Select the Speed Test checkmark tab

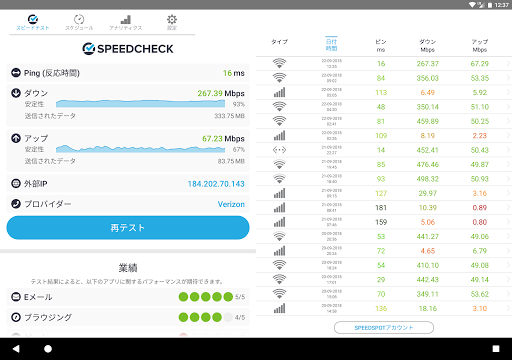coord(33,22)
